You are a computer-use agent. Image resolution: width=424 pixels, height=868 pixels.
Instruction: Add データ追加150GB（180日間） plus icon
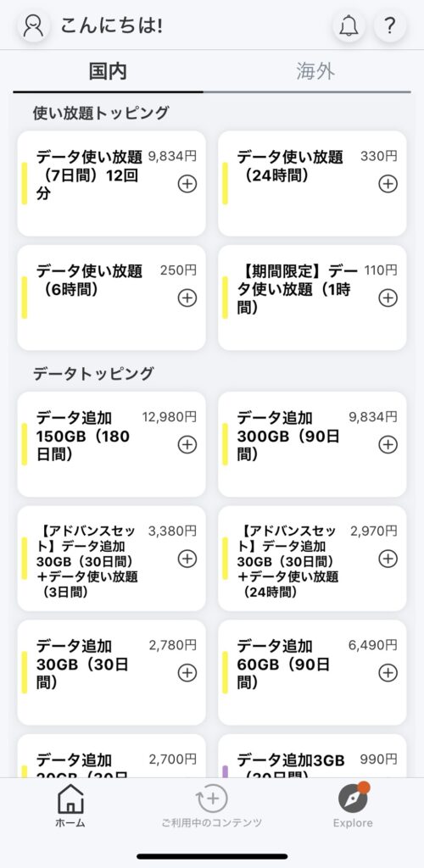187,444
